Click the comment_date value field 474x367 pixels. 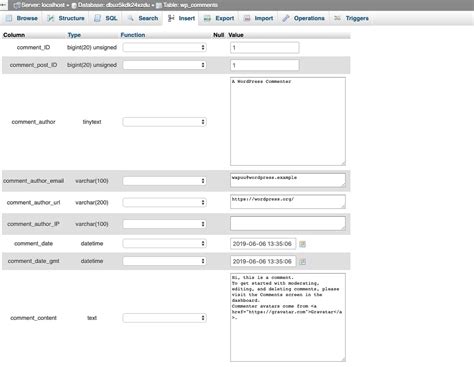[263, 244]
